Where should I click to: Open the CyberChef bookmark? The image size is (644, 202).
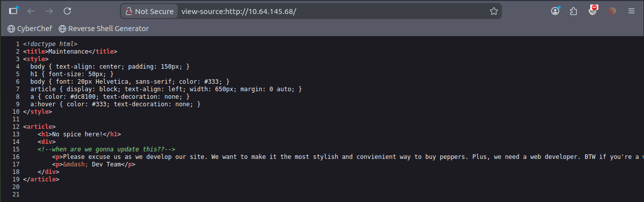click(30, 29)
